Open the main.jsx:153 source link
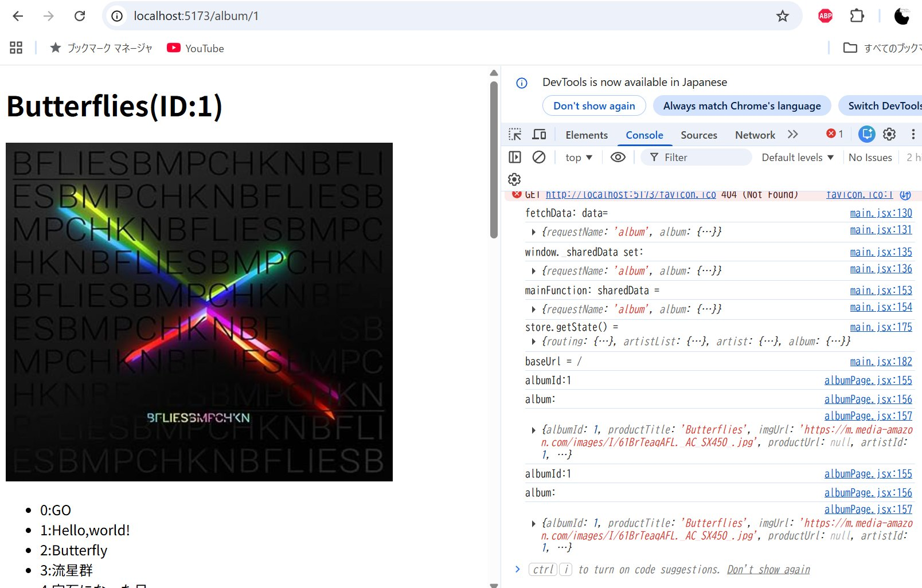 881,291
